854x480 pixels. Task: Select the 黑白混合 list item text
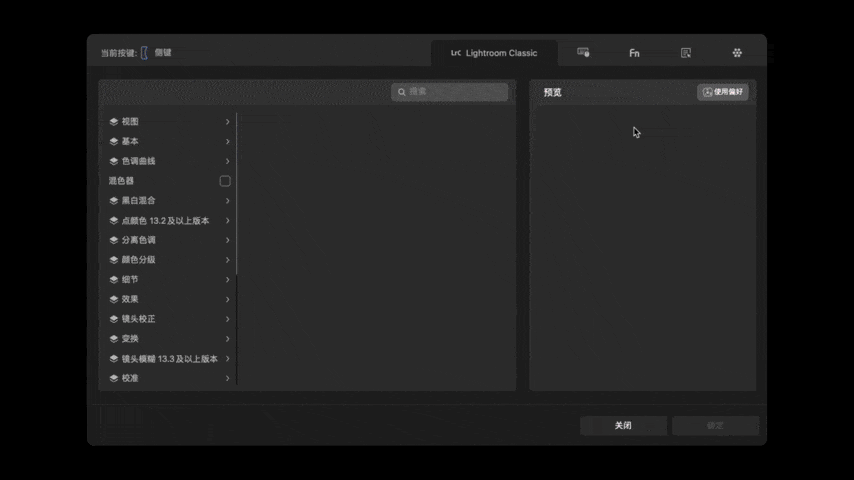click(x=138, y=200)
